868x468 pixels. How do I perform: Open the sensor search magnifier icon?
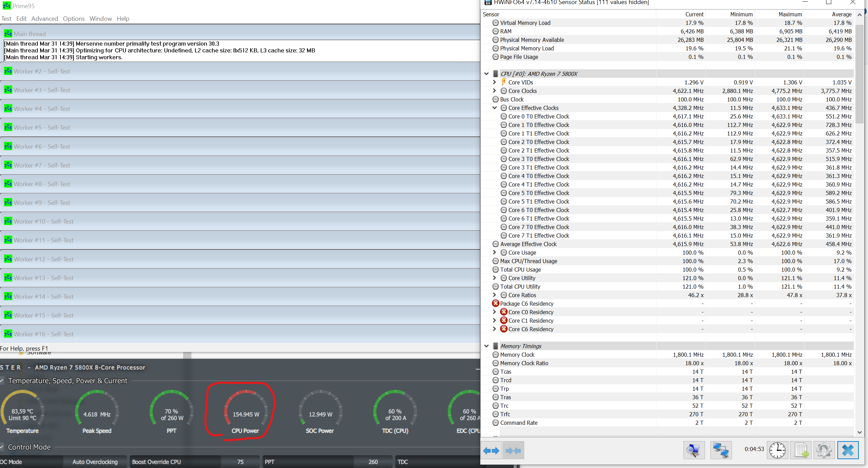(693, 450)
